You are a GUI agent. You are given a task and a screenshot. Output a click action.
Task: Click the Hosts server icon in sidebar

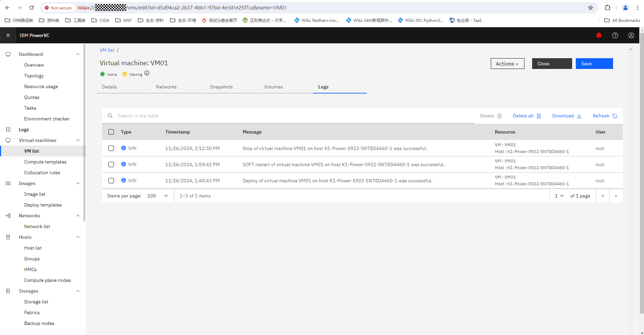pos(8,237)
